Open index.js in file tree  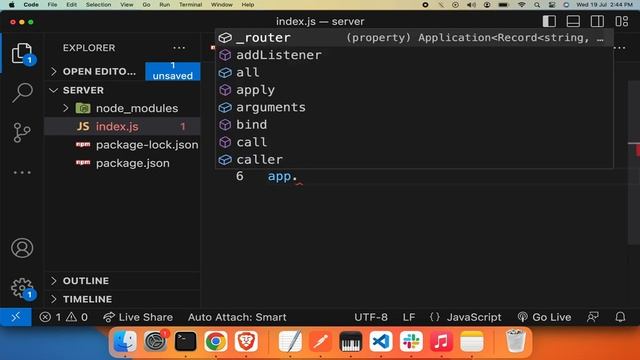122,127
